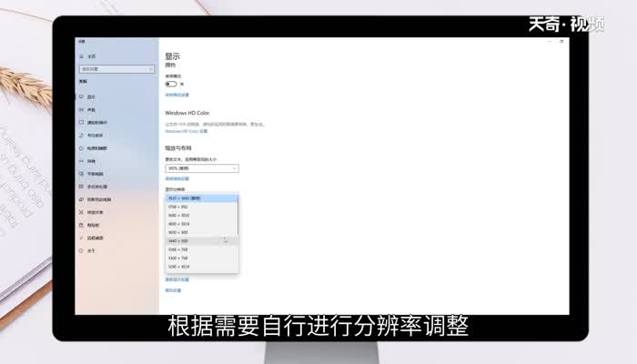
Task: Click the Find a setting (查找设置) search box
Action: pyautogui.click(x=117, y=69)
